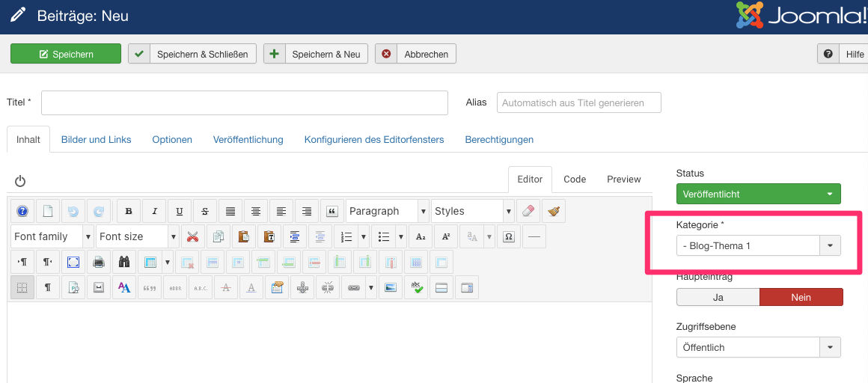Click the broom cleanup icon
The image size is (868, 383).
pos(554,211)
